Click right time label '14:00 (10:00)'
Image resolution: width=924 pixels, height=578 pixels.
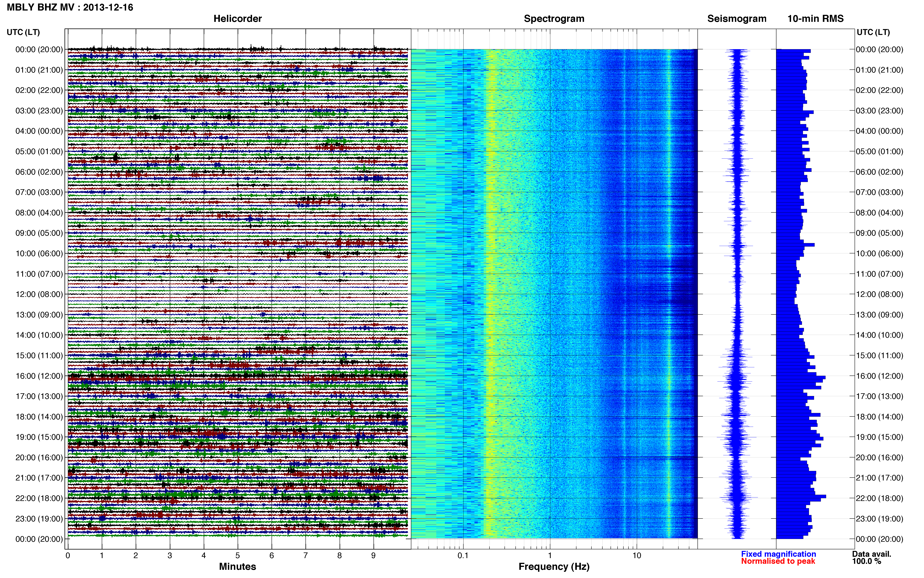(x=880, y=335)
